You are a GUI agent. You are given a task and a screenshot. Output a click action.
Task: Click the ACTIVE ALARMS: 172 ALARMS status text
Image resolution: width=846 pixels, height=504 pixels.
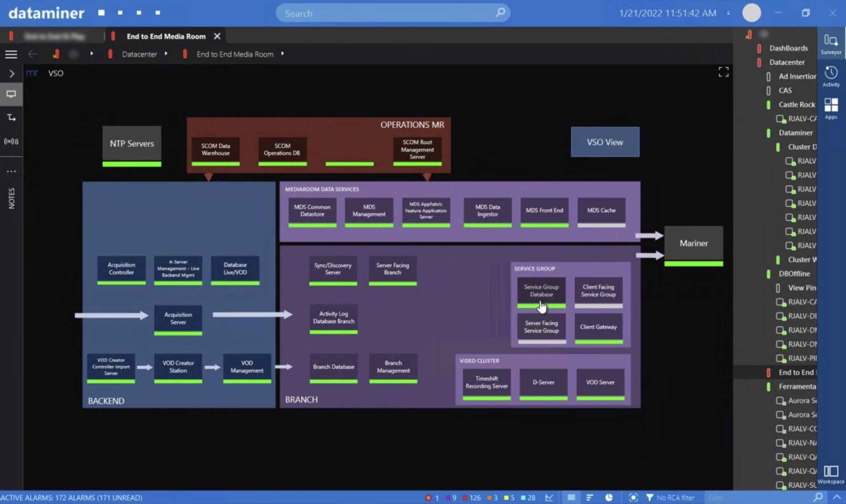[72, 497]
